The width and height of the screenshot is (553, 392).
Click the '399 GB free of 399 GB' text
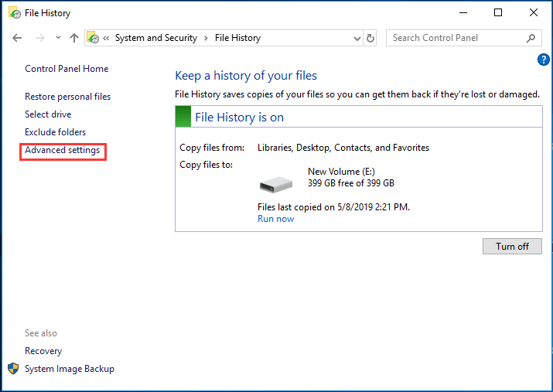(351, 183)
